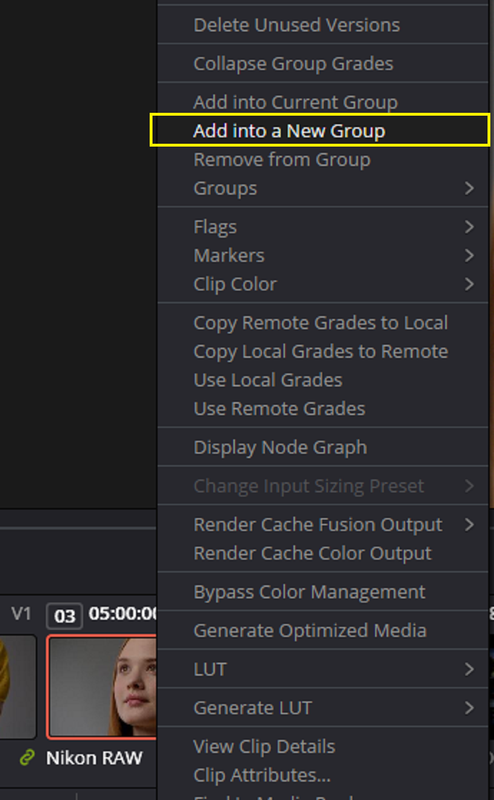Open the Flags submenu

click(x=323, y=227)
